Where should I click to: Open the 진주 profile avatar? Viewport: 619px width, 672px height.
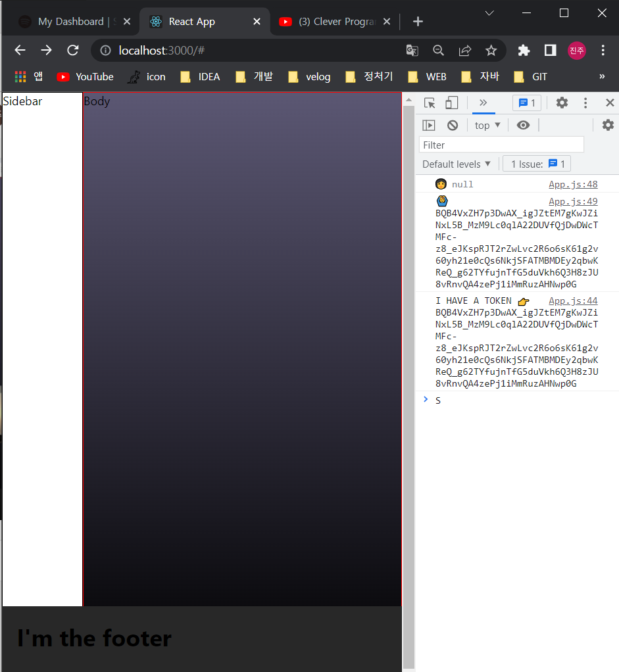tap(576, 51)
